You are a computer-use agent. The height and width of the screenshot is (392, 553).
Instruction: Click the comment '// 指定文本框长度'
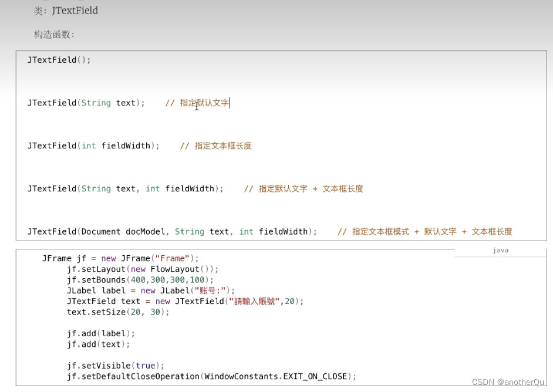pyautogui.click(x=216, y=146)
